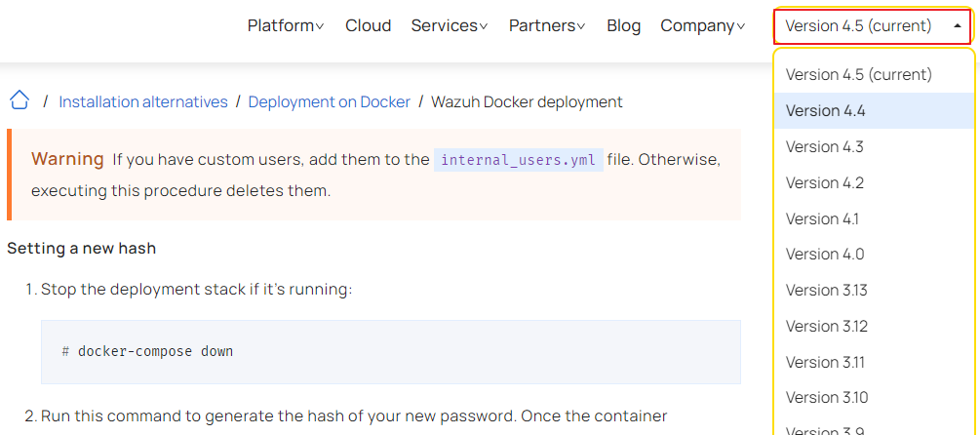The height and width of the screenshot is (435, 980).
Task: Choose Version 3.12 option
Action: coord(827,327)
